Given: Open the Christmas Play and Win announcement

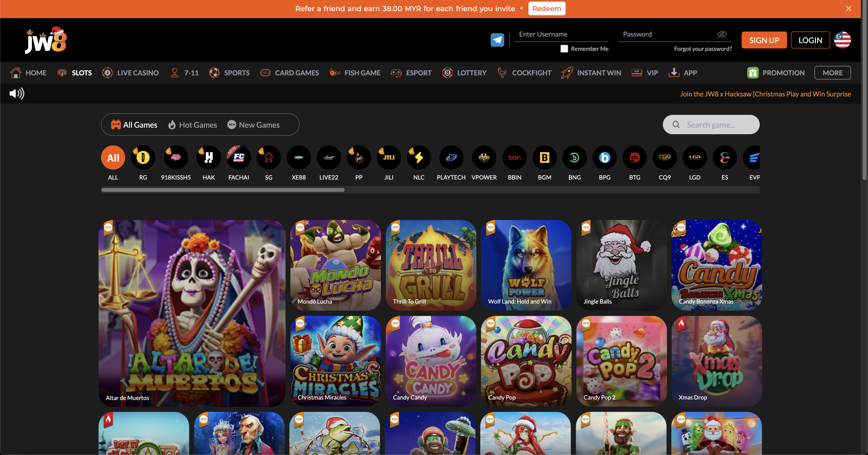Looking at the screenshot, I should [765, 94].
